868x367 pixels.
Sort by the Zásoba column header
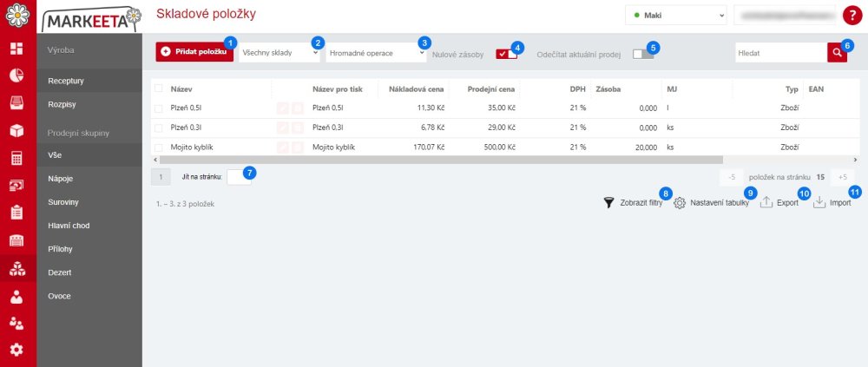pyautogui.click(x=608, y=88)
